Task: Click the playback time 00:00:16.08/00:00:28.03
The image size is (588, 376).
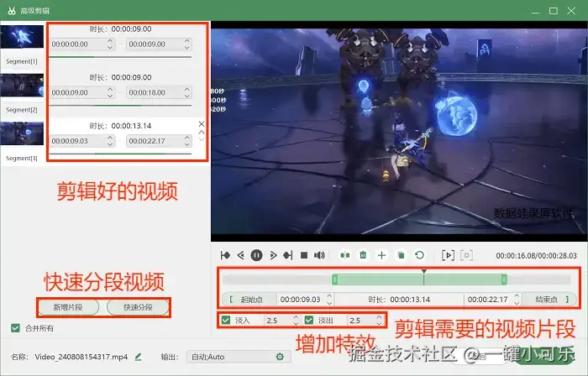Action: point(536,255)
